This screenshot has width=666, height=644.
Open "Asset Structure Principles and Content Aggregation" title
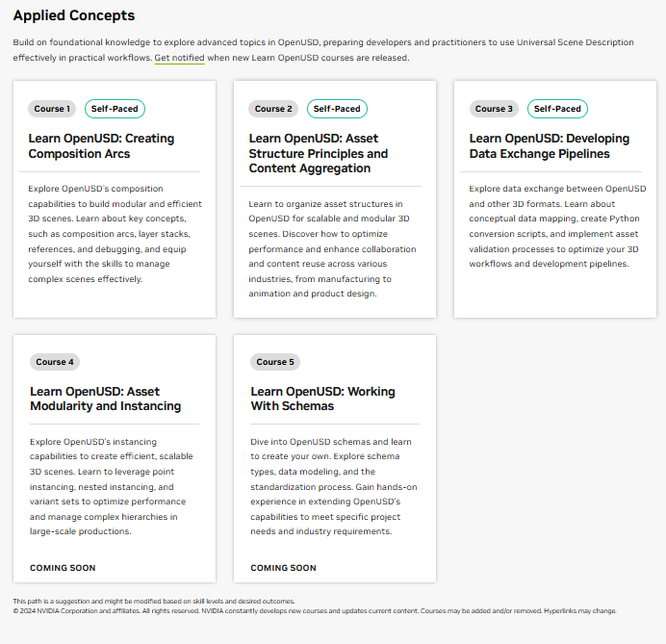click(x=319, y=153)
